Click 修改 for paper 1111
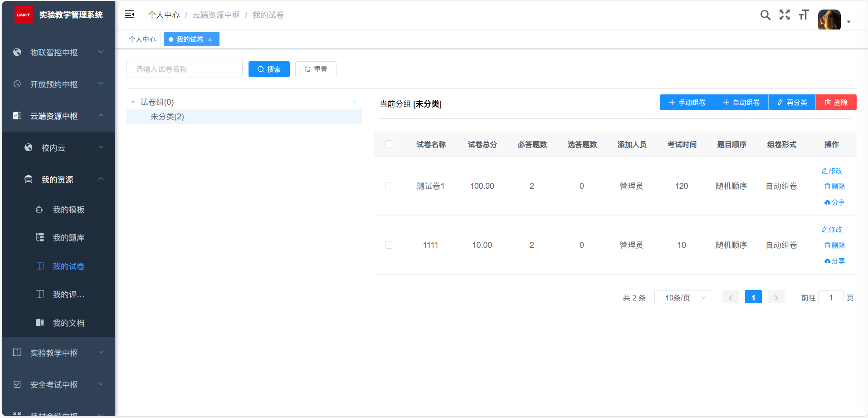 point(832,230)
